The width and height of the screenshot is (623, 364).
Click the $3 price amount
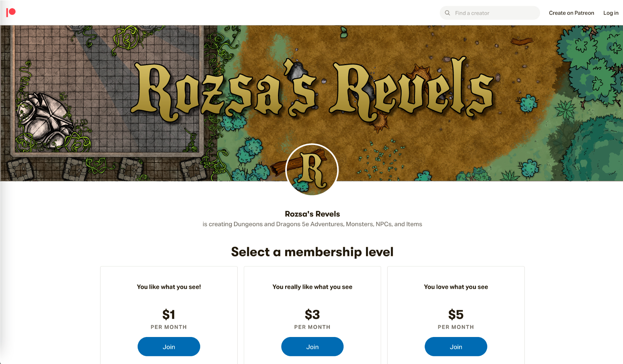coord(312,315)
